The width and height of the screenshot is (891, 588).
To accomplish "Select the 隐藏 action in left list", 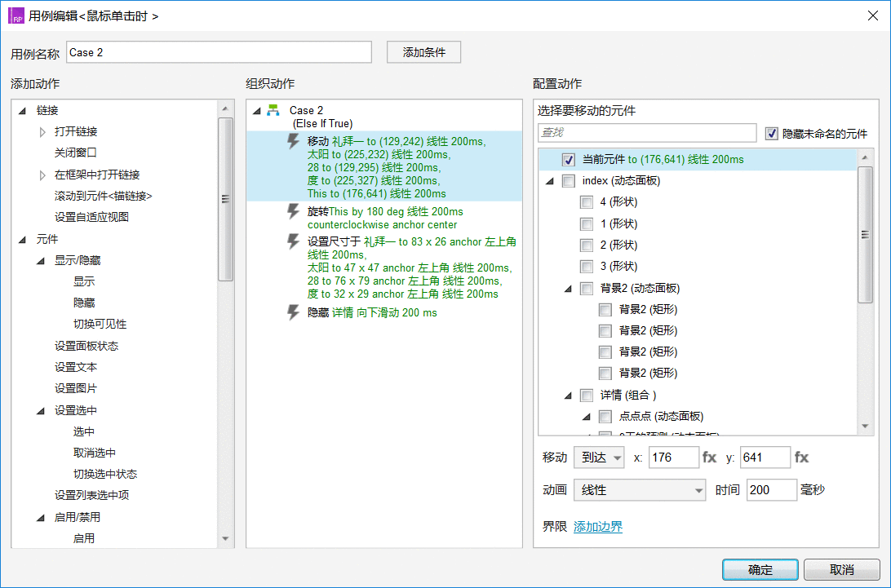I will click(x=84, y=303).
